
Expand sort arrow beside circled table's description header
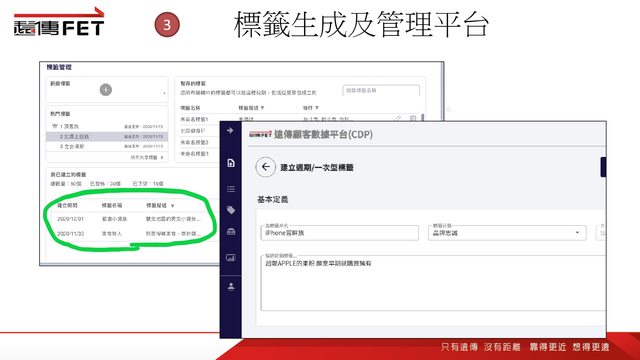[173, 206]
